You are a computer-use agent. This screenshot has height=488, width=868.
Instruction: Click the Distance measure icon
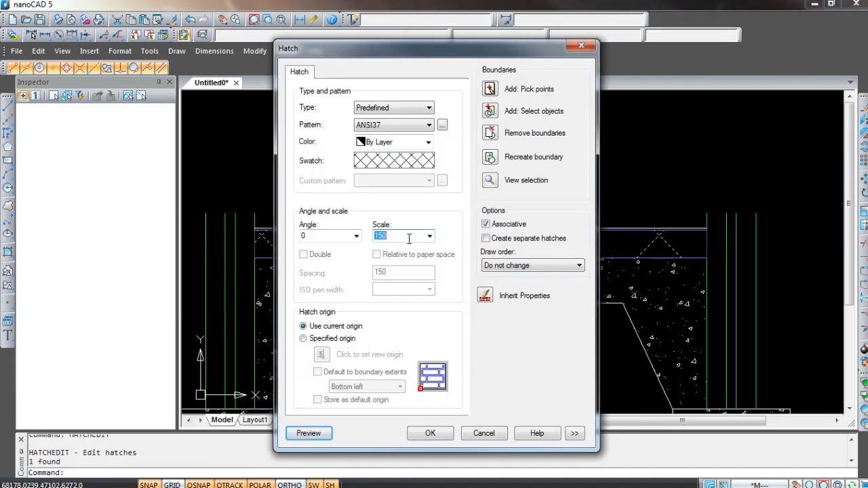300,20
